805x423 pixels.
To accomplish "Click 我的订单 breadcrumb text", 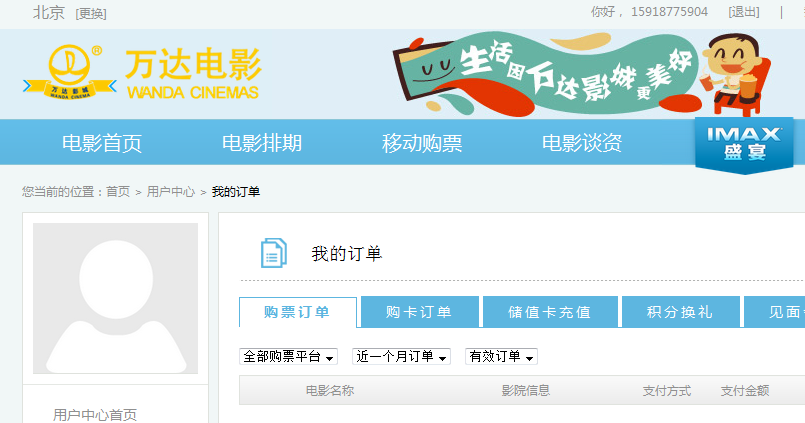I will pos(236,192).
